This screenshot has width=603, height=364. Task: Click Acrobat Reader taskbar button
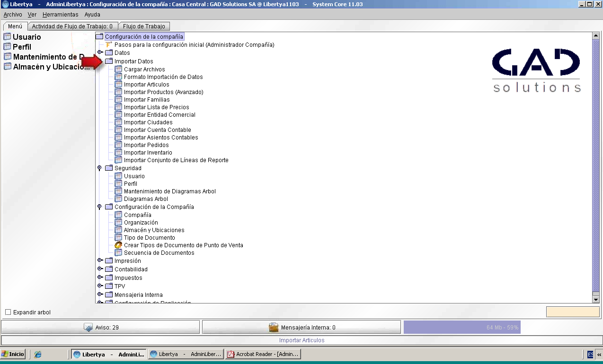(x=263, y=354)
